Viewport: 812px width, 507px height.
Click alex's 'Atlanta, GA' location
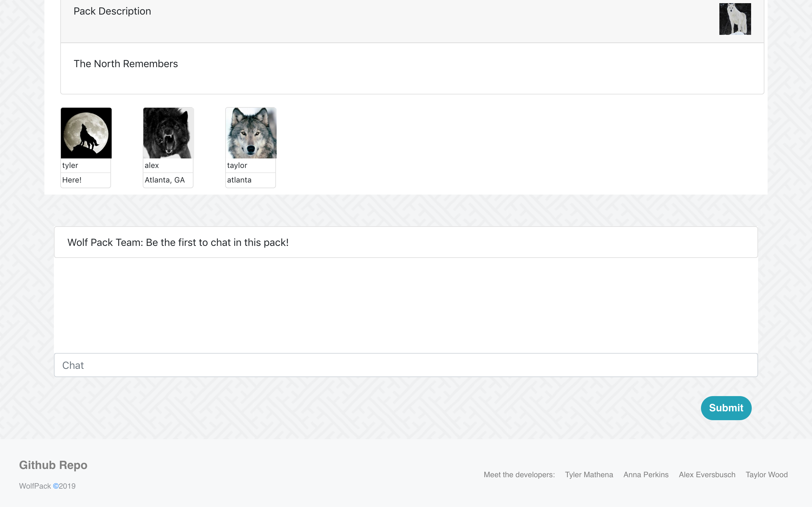pyautogui.click(x=164, y=180)
